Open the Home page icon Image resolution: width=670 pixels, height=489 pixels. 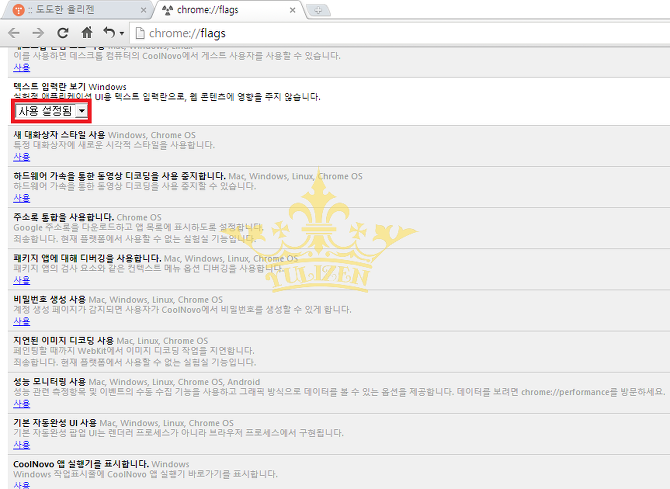(87, 32)
